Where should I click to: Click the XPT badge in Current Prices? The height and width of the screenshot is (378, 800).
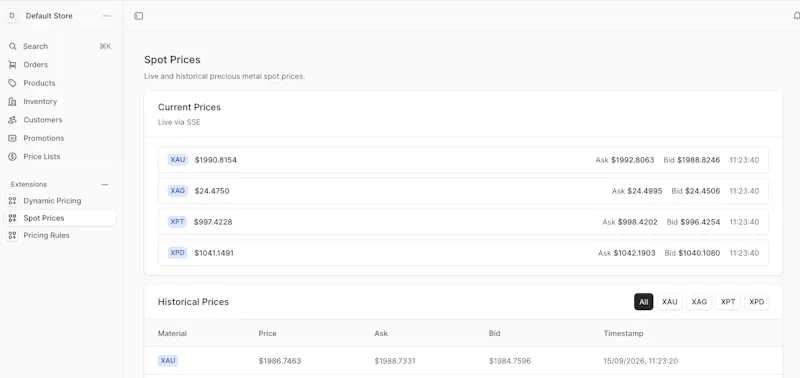pyautogui.click(x=178, y=222)
